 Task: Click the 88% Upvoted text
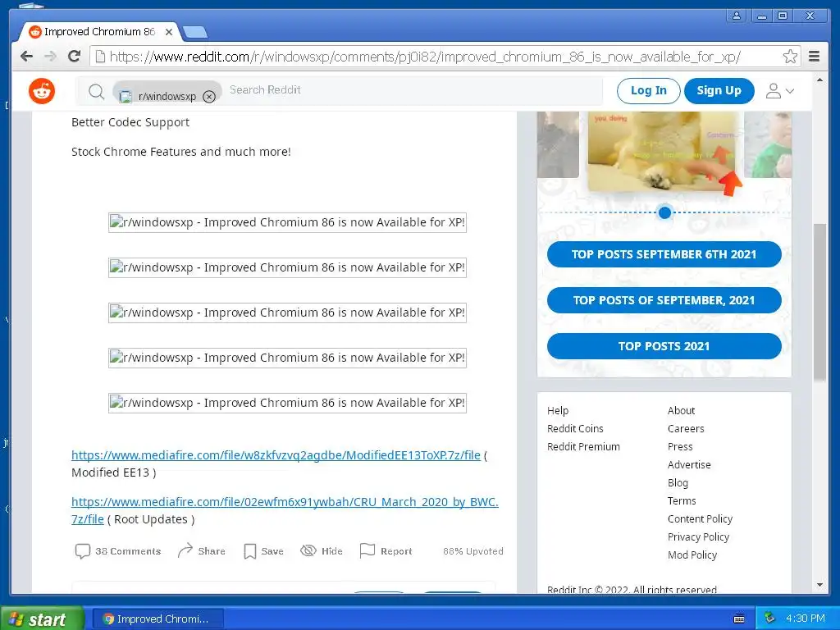click(x=473, y=551)
